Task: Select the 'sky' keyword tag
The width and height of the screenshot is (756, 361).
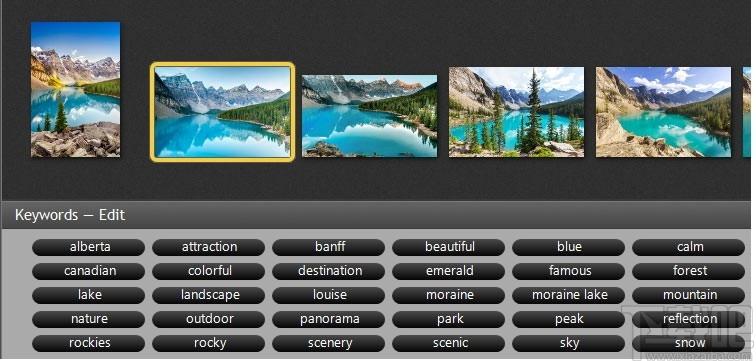Action: (568, 344)
